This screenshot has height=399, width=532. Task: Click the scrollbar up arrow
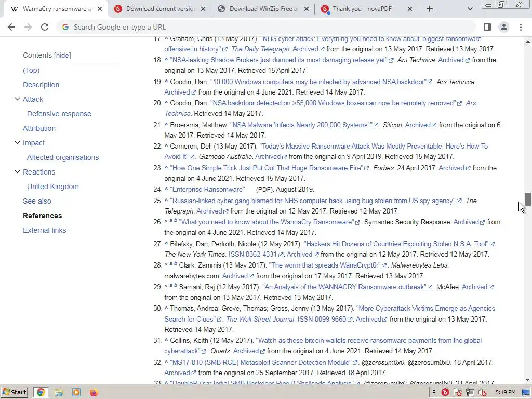[528, 42]
